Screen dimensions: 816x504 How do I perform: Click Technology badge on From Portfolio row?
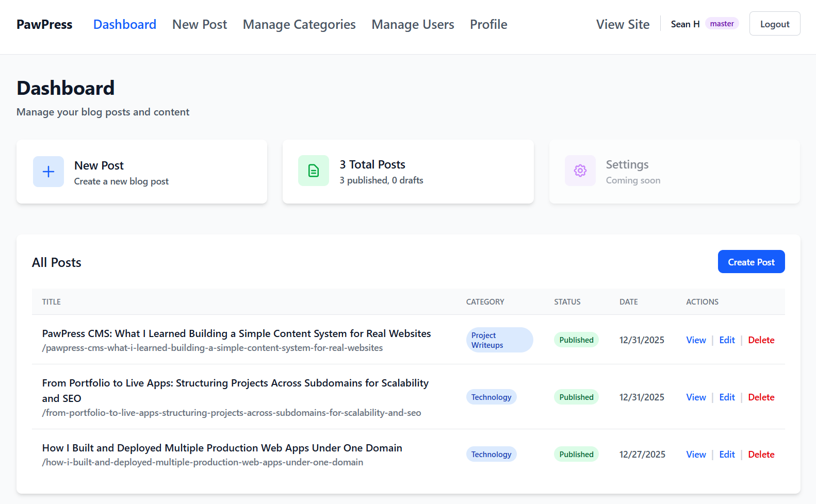tap(491, 397)
